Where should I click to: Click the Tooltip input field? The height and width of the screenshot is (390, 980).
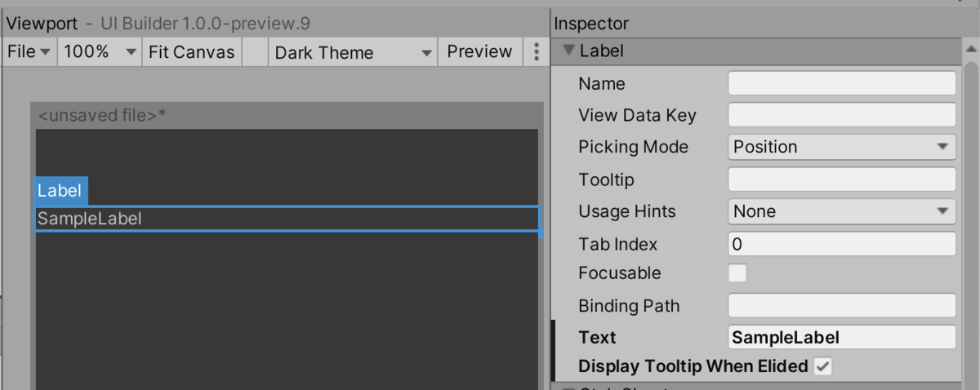click(x=841, y=179)
